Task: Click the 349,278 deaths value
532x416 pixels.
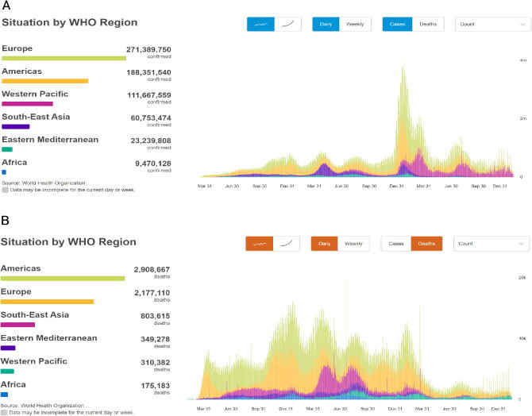Action: [156, 339]
